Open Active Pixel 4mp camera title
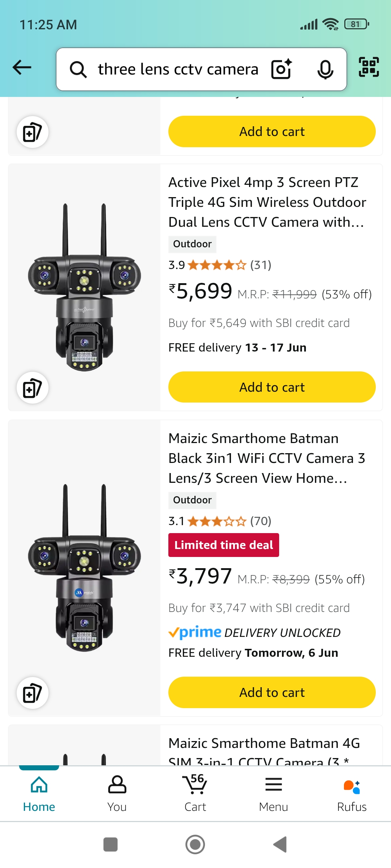391x868 pixels. point(267,202)
